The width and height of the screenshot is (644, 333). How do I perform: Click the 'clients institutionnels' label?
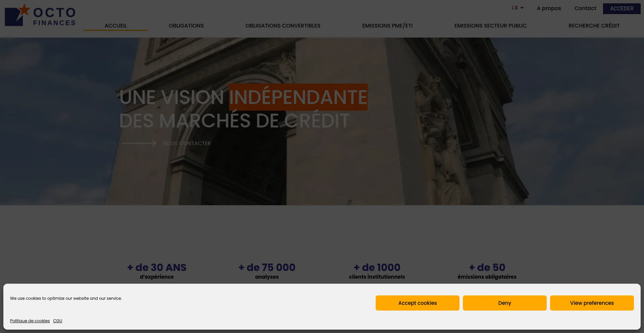tap(377, 277)
